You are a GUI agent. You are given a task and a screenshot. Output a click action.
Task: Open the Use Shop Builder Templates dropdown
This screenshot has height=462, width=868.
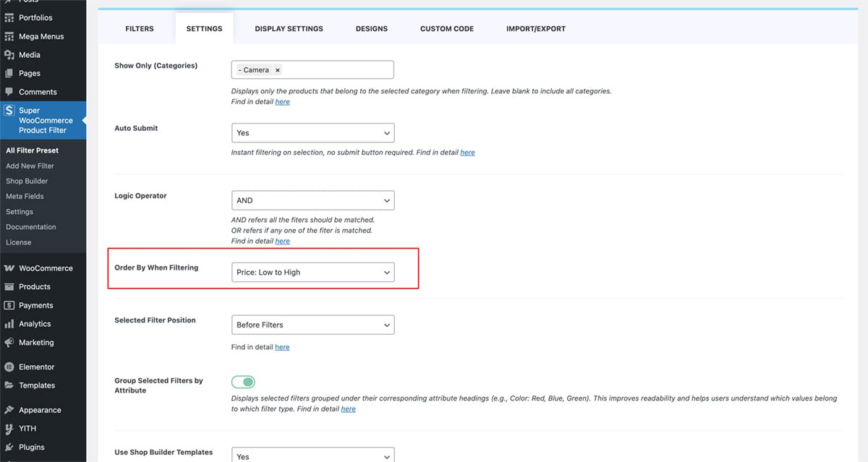point(312,455)
